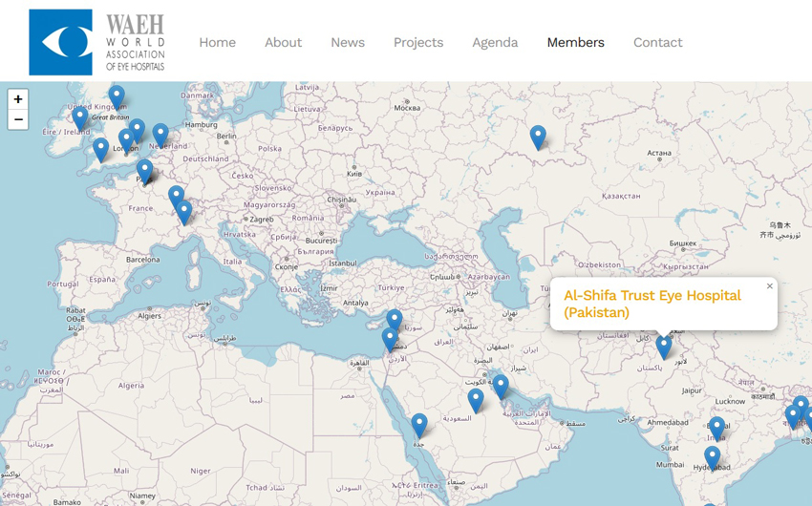Click the northern United Kingdom marker
Viewport: 812px width, 506px height.
(117, 96)
